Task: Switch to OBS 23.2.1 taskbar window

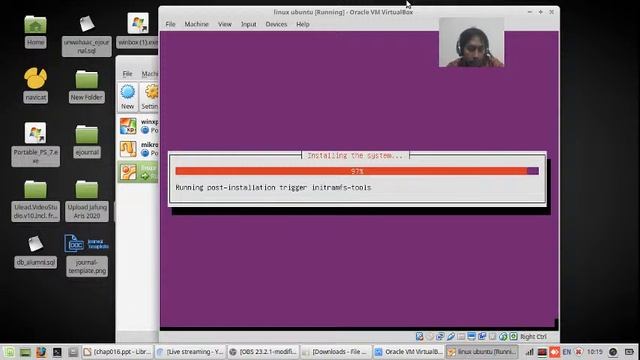Action: 263,352
